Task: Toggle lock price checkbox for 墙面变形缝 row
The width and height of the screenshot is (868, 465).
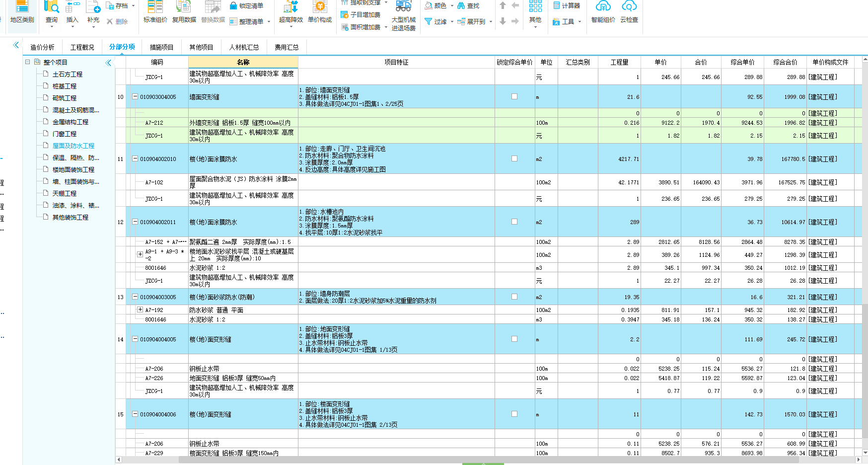Action: click(514, 96)
